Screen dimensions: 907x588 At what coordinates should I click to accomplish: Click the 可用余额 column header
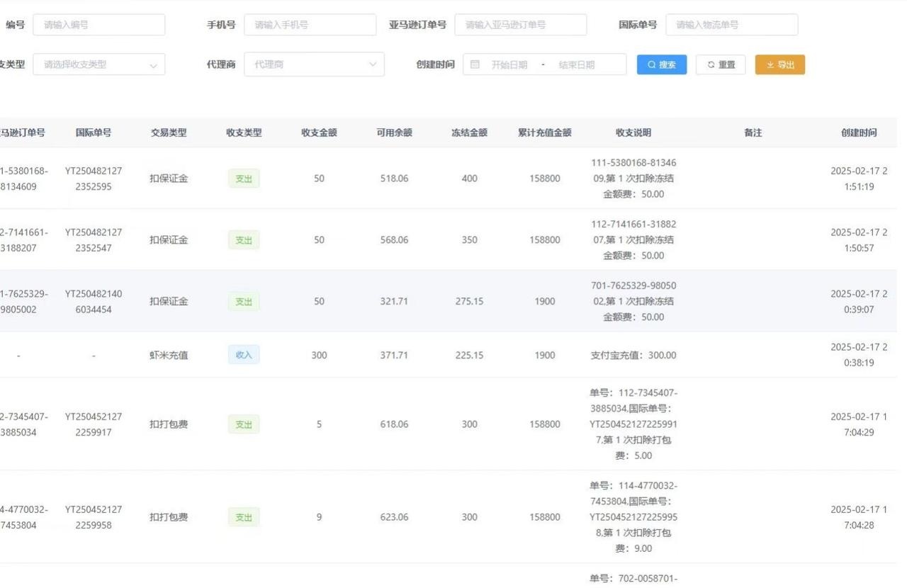click(394, 132)
